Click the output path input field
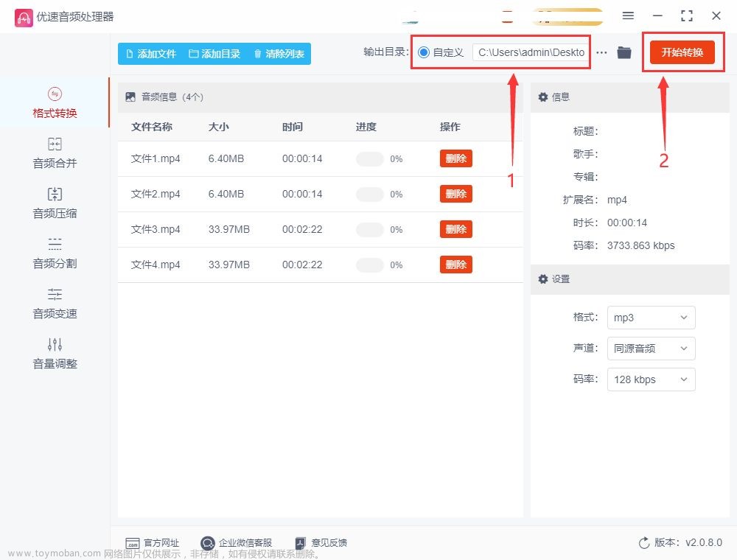The width and height of the screenshot is (737, 560). 531,52
